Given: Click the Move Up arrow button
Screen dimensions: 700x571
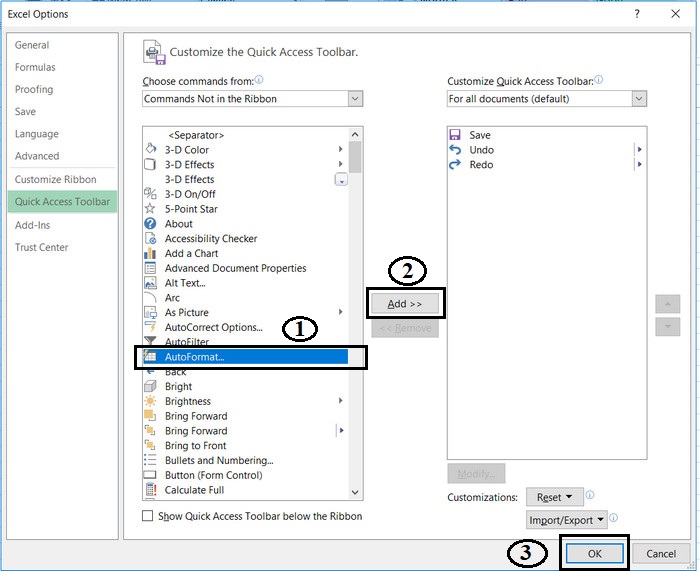Looking at the screenshot, I should click(x=667, y=304).
